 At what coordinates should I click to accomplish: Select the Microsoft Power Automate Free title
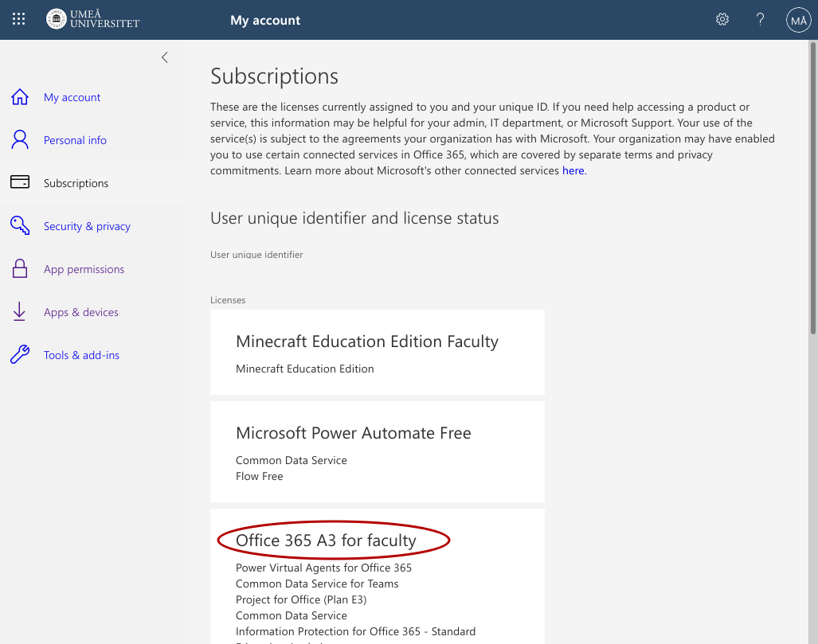point(353,433)
